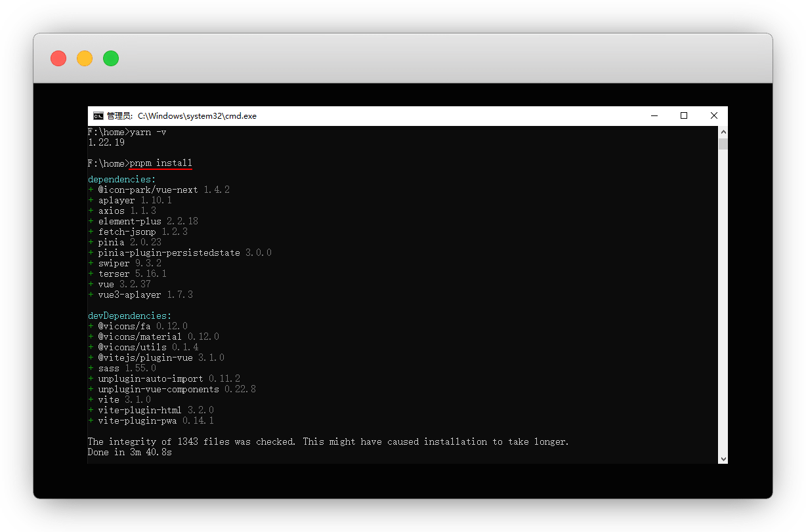Click the cmd.exe icon in the title bar
The image size is (806, 532).
point(98,116)
